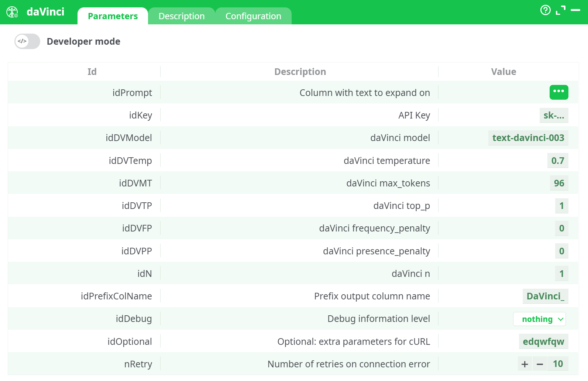Click the daVinci Vitruvian logo icon
Screen dimensions: 588x381
(12, 12)
